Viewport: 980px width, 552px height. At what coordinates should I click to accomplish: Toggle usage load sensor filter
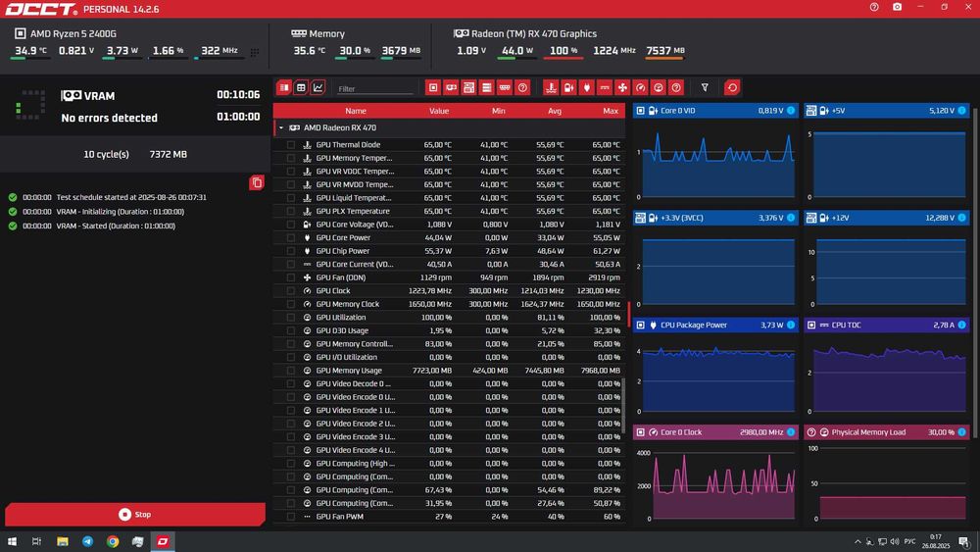659,87
